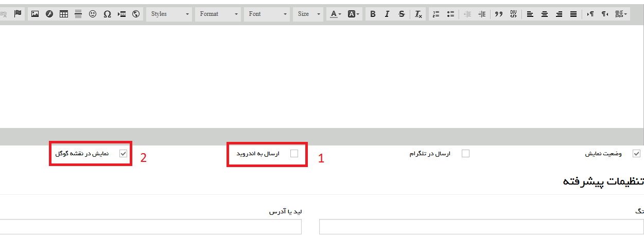Justify text alignment
Viewport: 644px width, 238px height.
(573, 14)
